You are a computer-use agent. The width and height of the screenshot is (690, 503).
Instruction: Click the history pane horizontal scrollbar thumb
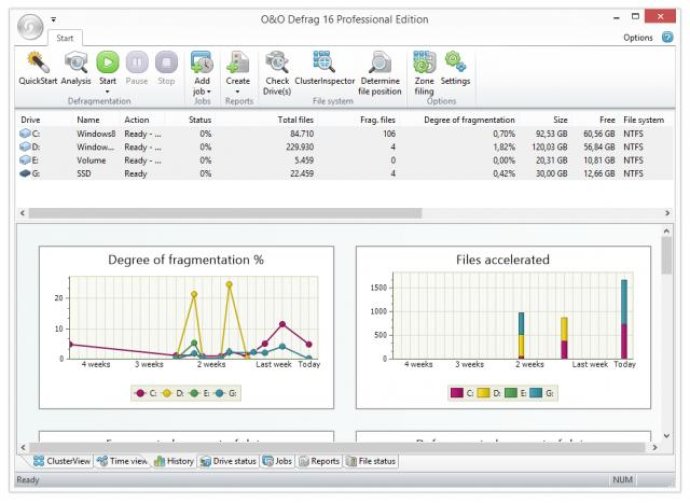[x=337, y=447]
